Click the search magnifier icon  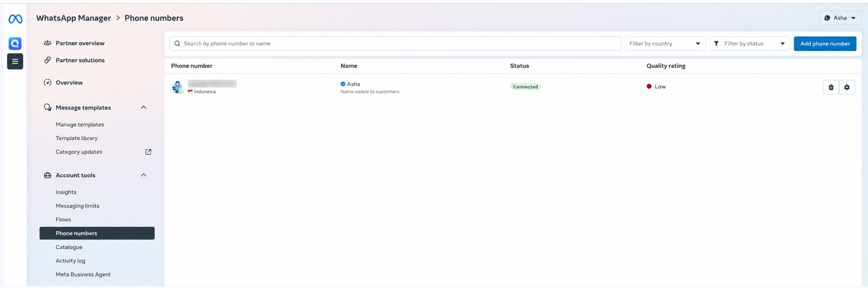(x=177, y=44)
